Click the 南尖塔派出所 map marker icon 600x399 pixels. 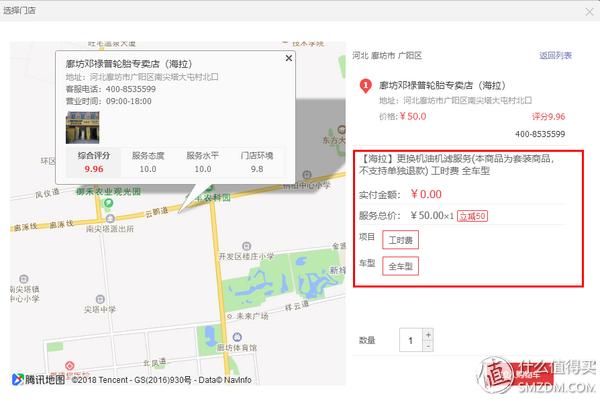(110, 218)
